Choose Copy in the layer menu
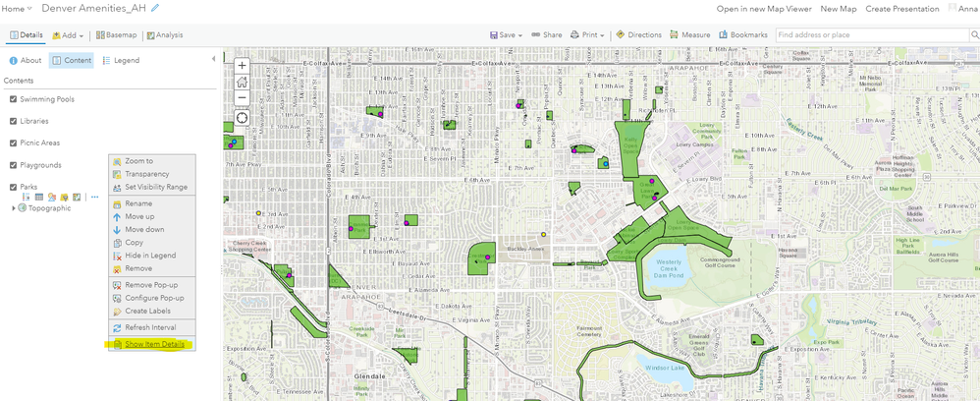This screenshot has height=401, width=980. click(134, 242)
